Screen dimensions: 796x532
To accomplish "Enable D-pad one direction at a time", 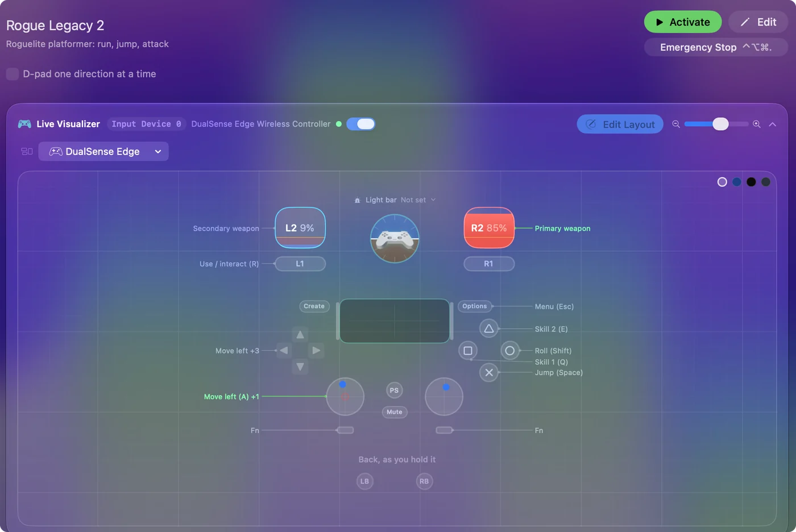I will coord(13,74).
